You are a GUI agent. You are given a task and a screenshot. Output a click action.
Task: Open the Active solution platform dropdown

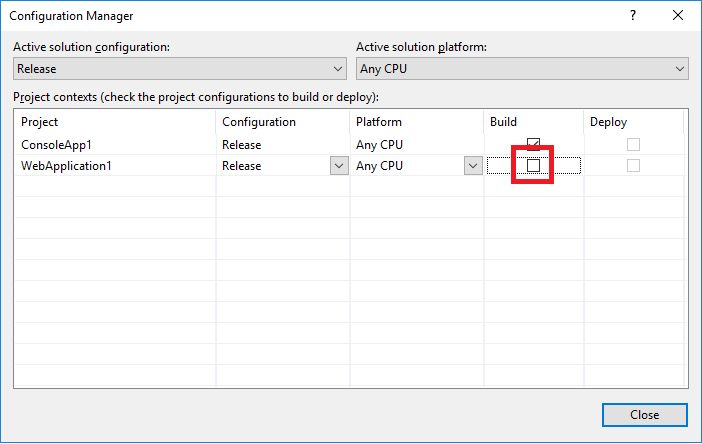[x=522, y=68]
